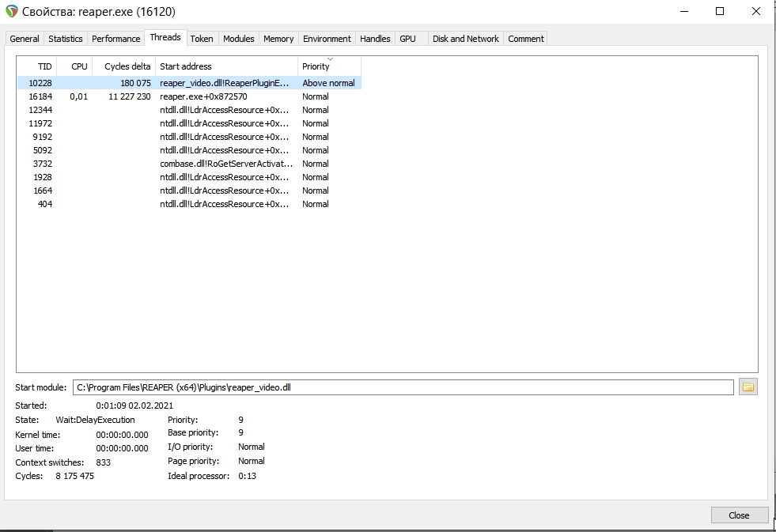Click the Ideal processor value 0:13

click(x=247, y=476)
